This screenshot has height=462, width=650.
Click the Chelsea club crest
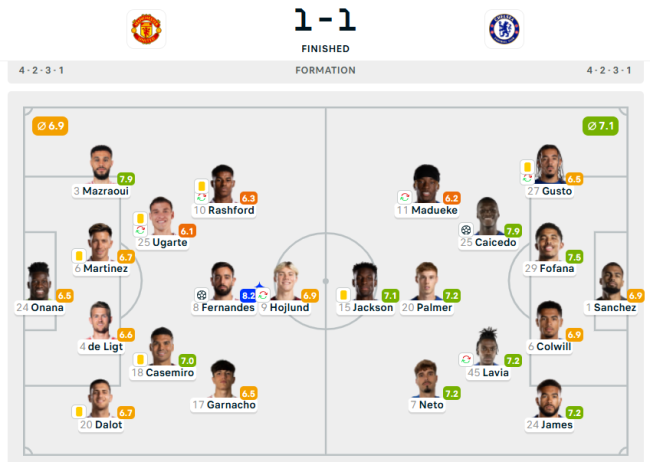504,29
